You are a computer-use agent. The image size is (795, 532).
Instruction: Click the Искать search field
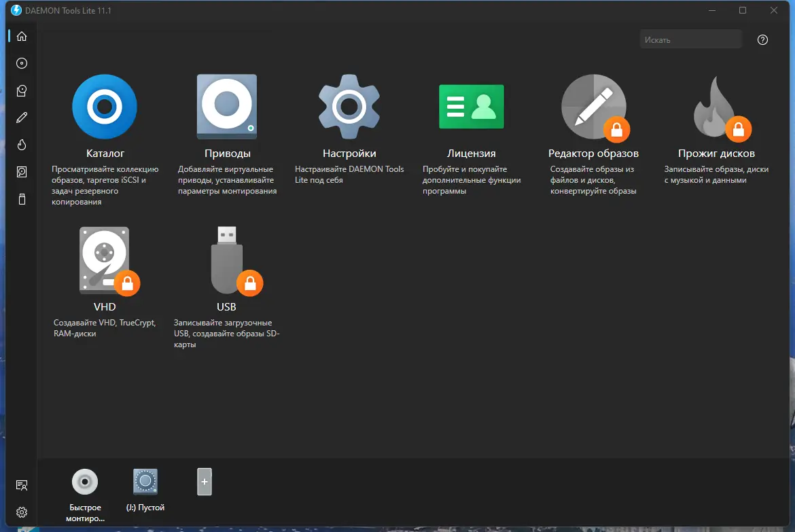click(x=690, y=39)
